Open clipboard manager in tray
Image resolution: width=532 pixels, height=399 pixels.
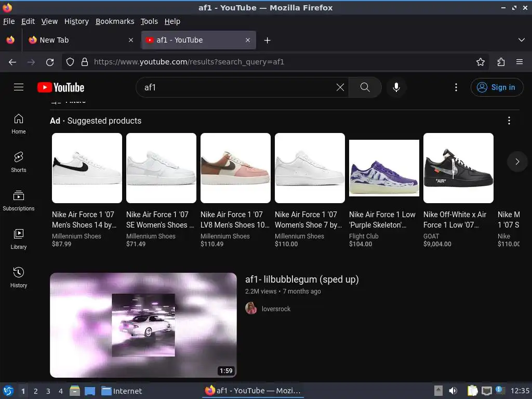(472, 391)
